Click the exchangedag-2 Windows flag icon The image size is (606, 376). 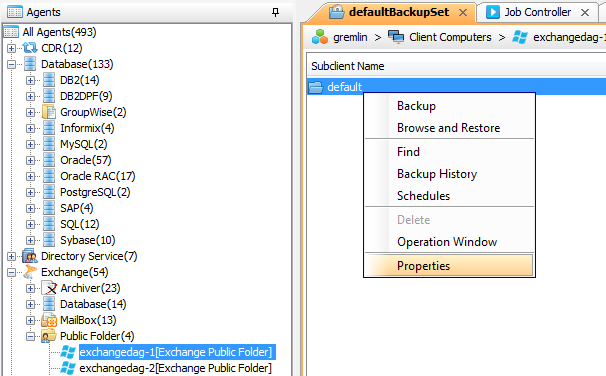pyautogui.click(x=68, y=368)
